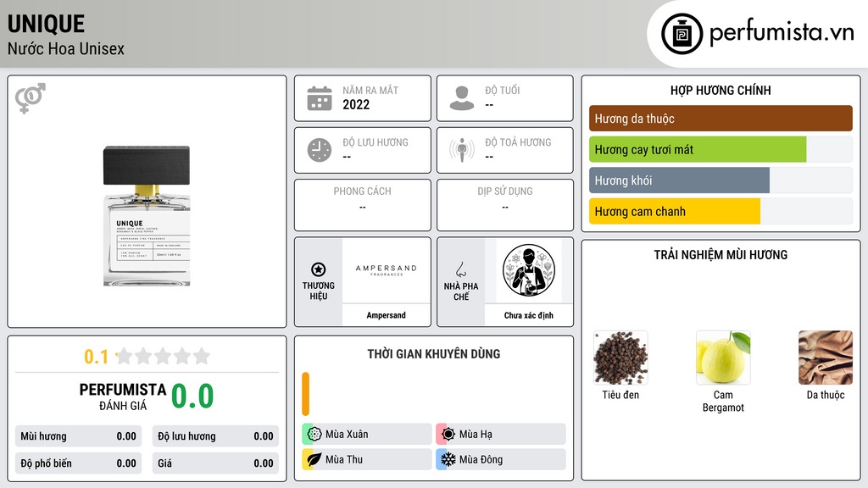Select the Mùa Thu season label
This screenshot has width=868, height=488.
(344, 459)
